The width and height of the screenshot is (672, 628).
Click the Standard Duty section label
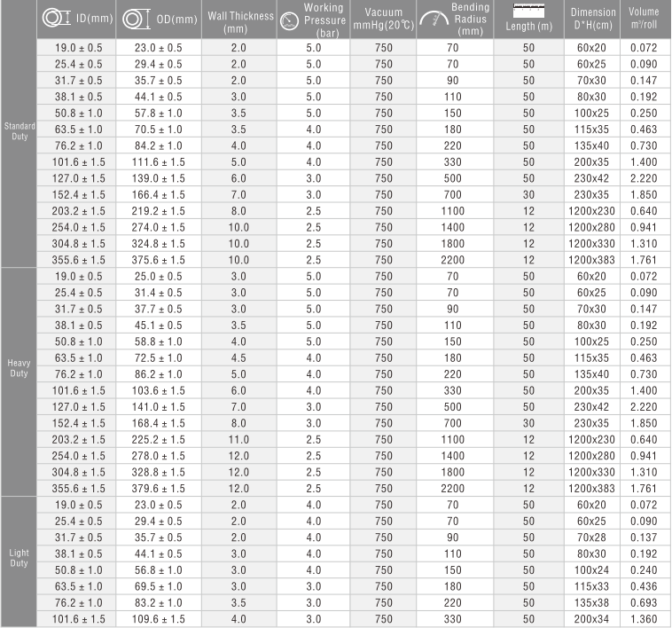(20, 131)
